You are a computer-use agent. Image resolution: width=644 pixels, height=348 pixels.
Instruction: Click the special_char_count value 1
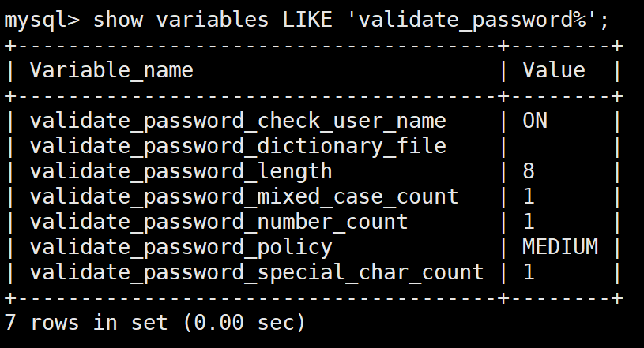[x=529, y=272]
